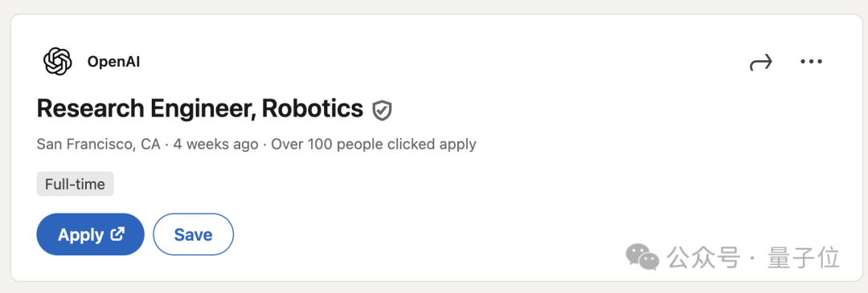Image resolution: width=868 pixels, height=293 pixels.
Task: Click the words 'Research Engineer' in the heading
Action: coord(145,109)
